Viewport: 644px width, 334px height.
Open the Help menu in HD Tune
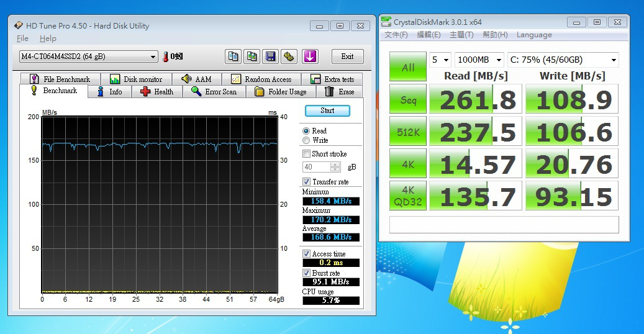[x=48, y=38]
